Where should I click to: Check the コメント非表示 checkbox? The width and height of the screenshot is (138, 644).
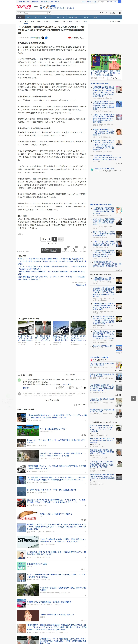pyautogui.click(x=75, y=405)
